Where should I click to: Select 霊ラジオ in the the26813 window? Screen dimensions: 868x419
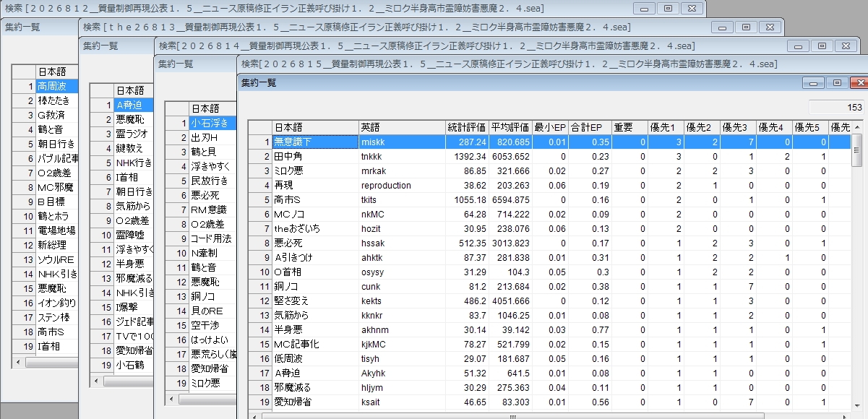pyautogui.click(x=134, y=134)
